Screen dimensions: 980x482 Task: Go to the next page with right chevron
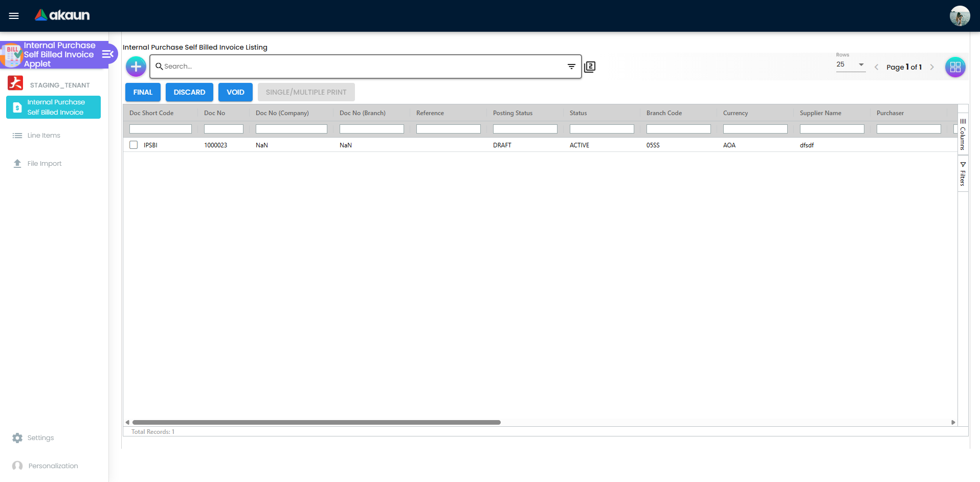(x=932, y=67)
